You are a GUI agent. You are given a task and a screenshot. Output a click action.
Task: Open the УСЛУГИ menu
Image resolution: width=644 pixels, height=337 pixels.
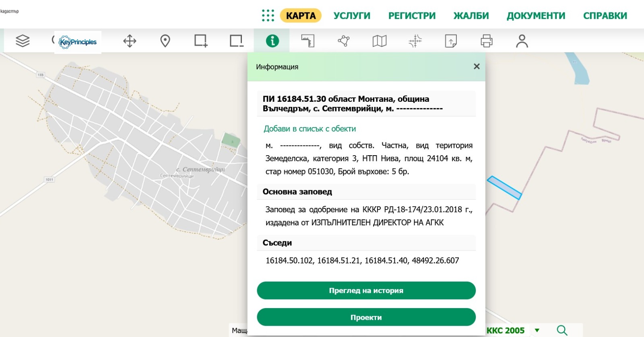tap(352, 16)
